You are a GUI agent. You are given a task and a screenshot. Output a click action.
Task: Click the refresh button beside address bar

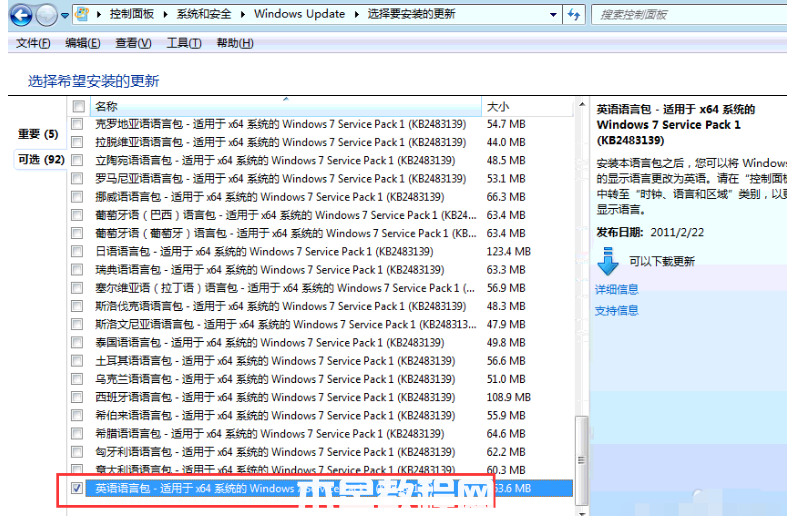573,15
